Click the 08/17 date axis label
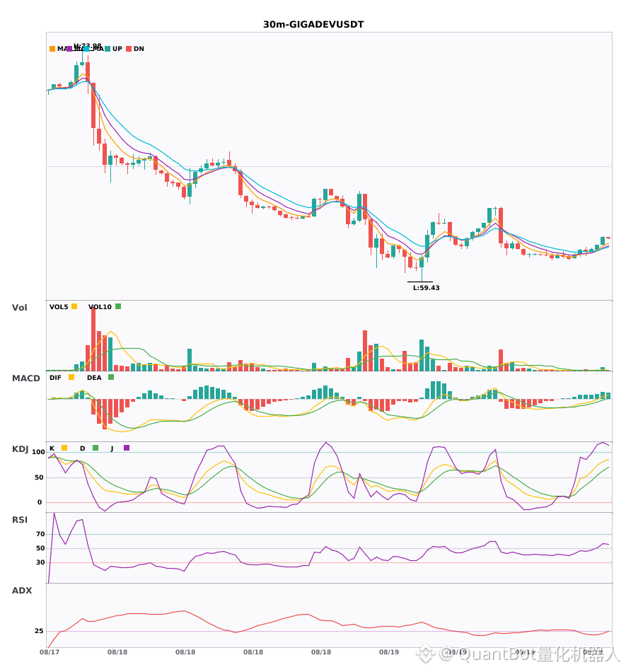 pyautogui.click(x=50, y=652)
